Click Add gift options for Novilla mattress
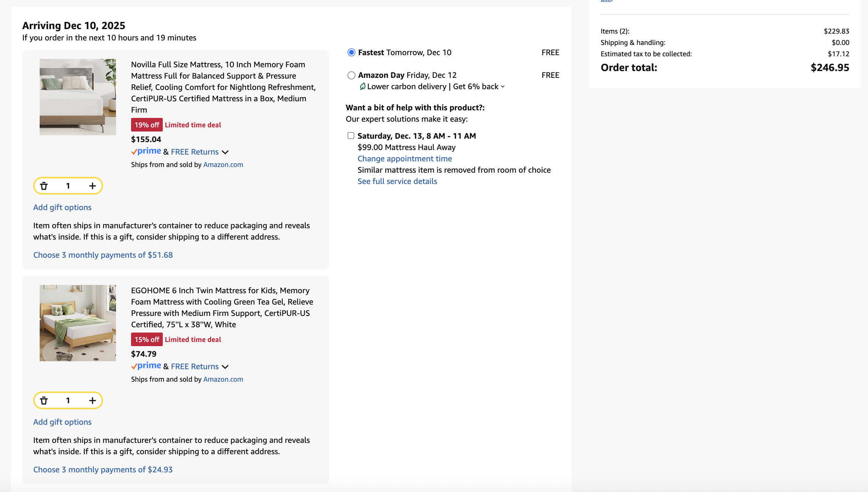The width and height of the screenshot is (868, 492). [62, 207]
